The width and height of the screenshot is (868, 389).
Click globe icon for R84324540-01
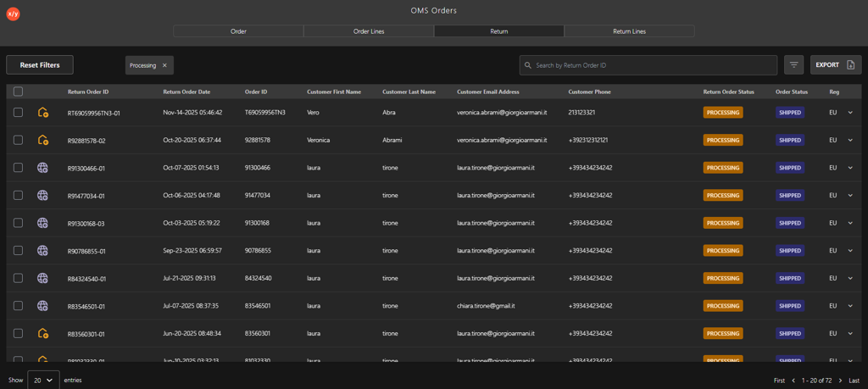[x=42, y=278]
